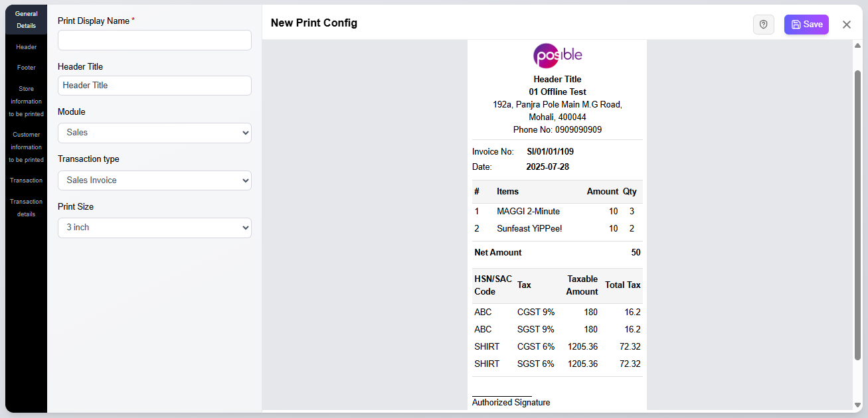
Task: Click the Print Display Name input field
Action: (x=154, y=40)
